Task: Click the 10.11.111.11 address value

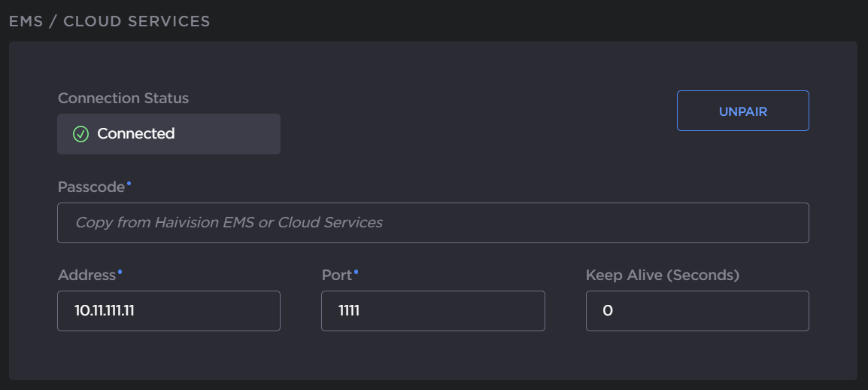Action: pos(104,311)
